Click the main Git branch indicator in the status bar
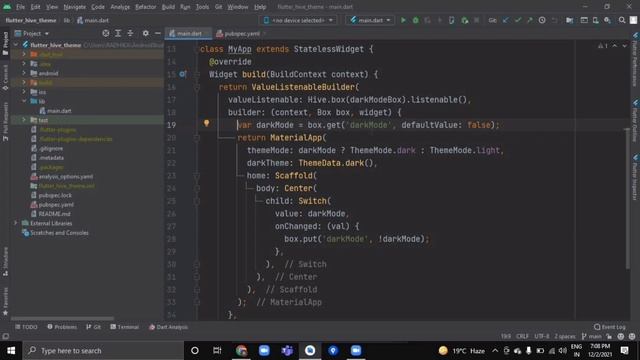 (x=591, y=336)
